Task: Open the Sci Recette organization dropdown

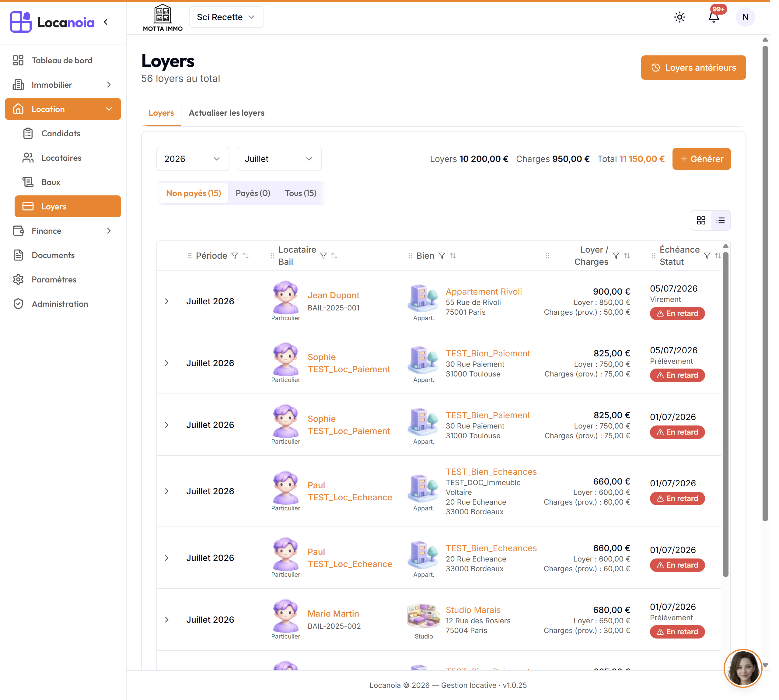Action: pyautogui.click(x=226, y=17)
